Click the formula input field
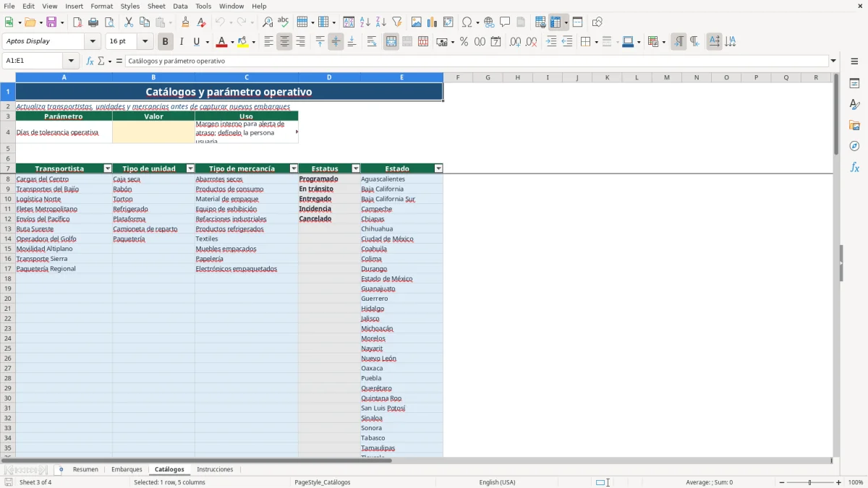Viewport: 868px width, 488px height. pyautogui.click(x=476, y=61)
